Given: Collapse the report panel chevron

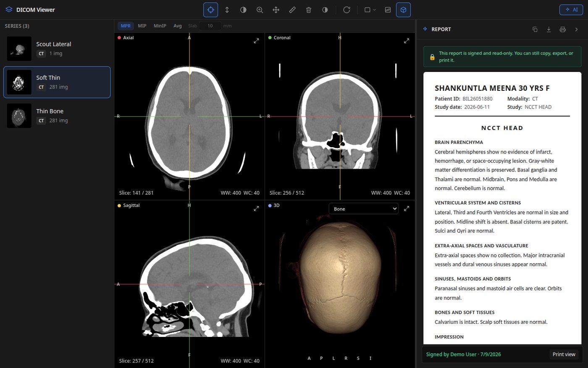Looking at the screenshot, I should coord(576,29).
